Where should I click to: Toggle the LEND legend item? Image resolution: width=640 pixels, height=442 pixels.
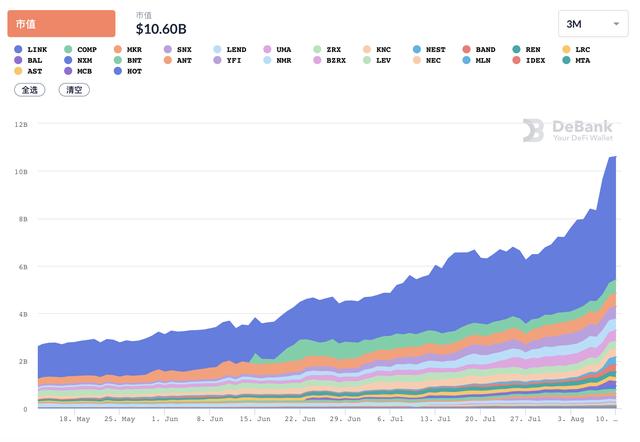point(230,49)
